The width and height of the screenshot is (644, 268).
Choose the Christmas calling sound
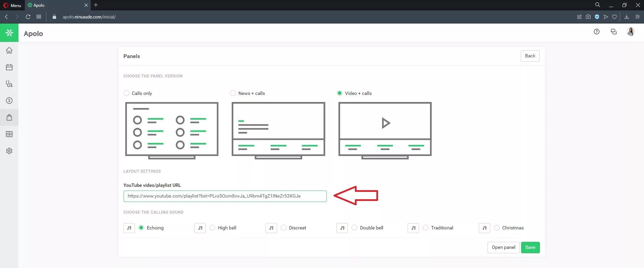click(497, 228)
